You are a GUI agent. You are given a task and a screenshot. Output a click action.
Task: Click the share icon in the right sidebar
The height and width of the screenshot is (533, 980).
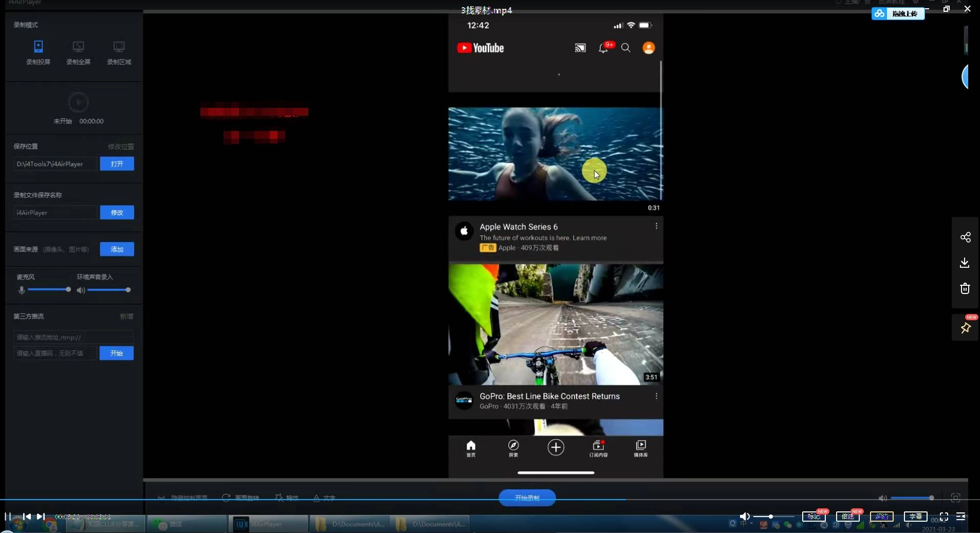(x=966, y=237)
